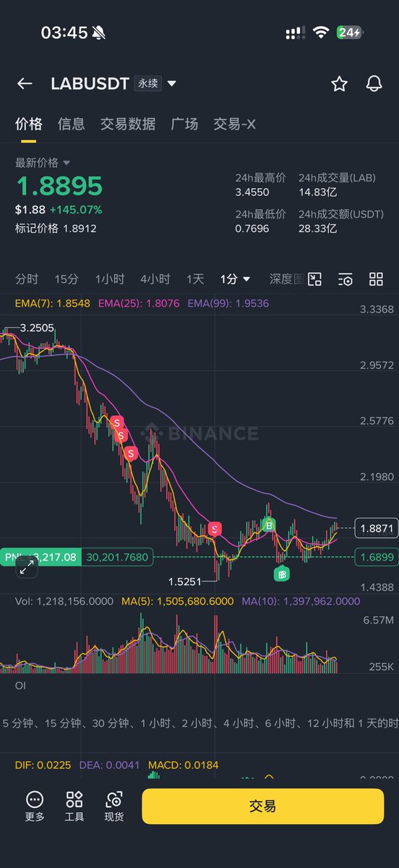Select the 15分 chart interval
Image resolution: width=399 pixels, height=868 pixels.
[x=66, y=279]
